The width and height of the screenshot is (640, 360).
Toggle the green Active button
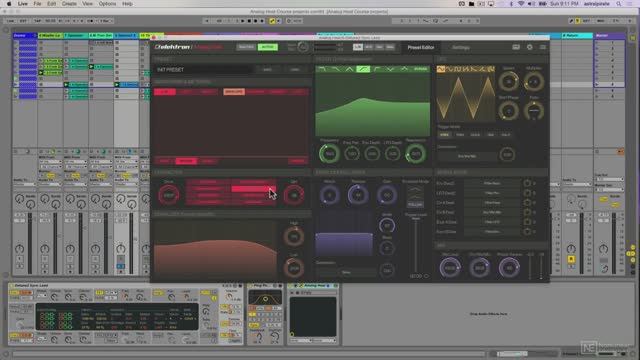click(268, 47)
